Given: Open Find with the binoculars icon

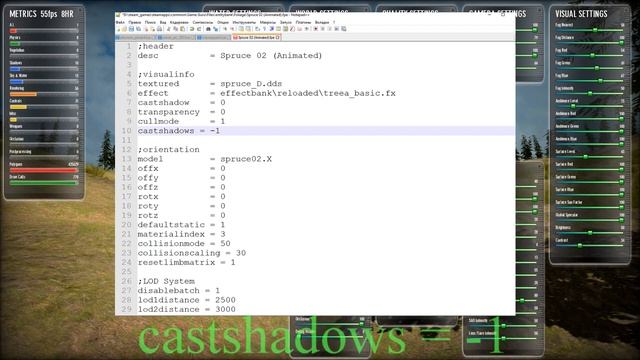Looking at the screenshot, I should coord(209,29).
